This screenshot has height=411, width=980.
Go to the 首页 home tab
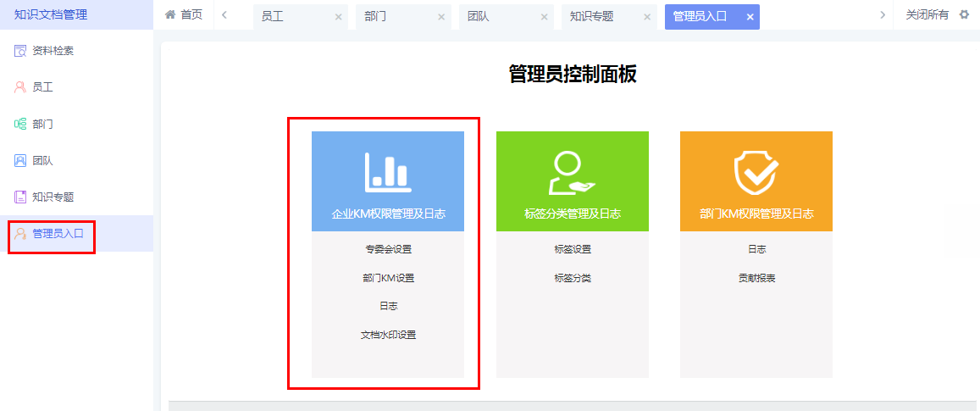[x=184, y=15]
